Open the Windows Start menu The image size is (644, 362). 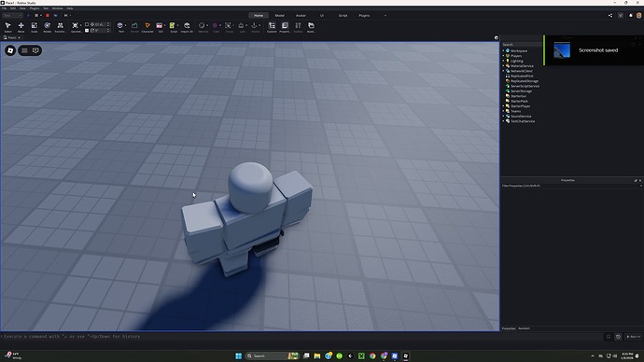click(238, 355)
